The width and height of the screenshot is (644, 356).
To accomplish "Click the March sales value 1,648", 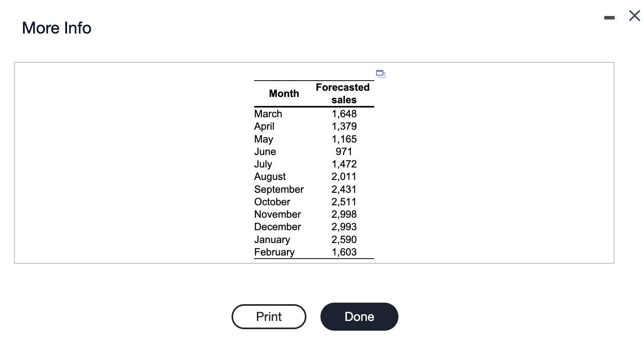I will [344, 114].
